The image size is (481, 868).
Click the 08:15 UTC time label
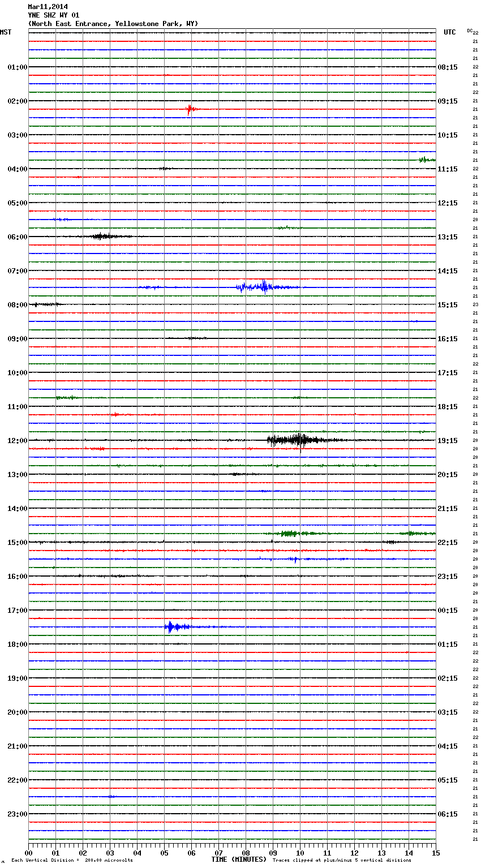(x=448, y=67)
